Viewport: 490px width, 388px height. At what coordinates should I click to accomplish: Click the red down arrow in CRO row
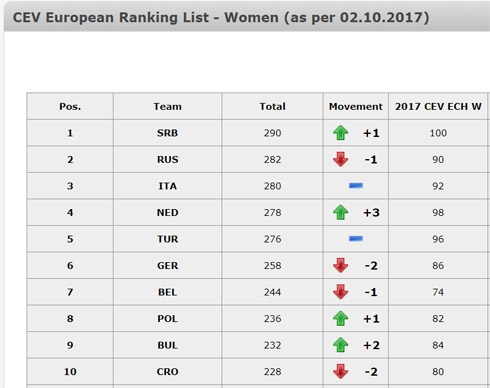[x=341, y=371]
